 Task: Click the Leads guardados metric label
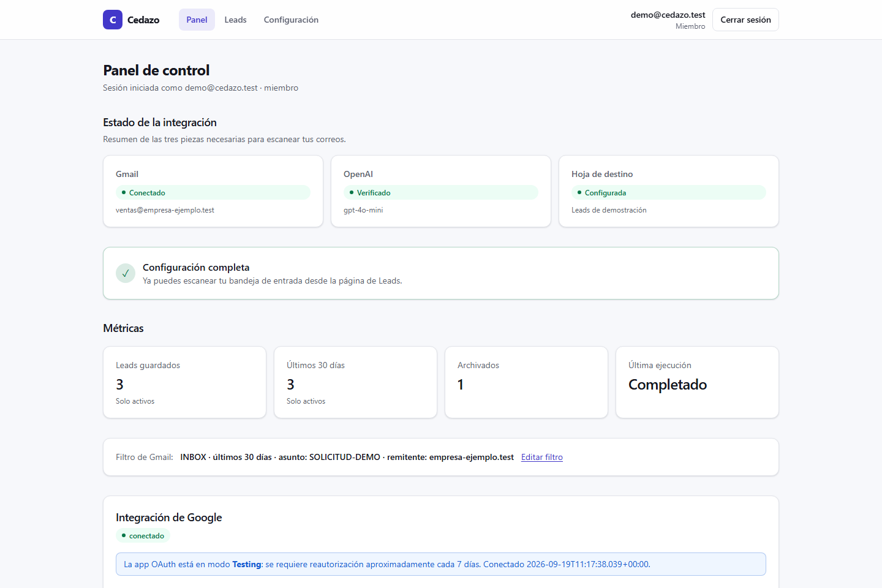148,365
